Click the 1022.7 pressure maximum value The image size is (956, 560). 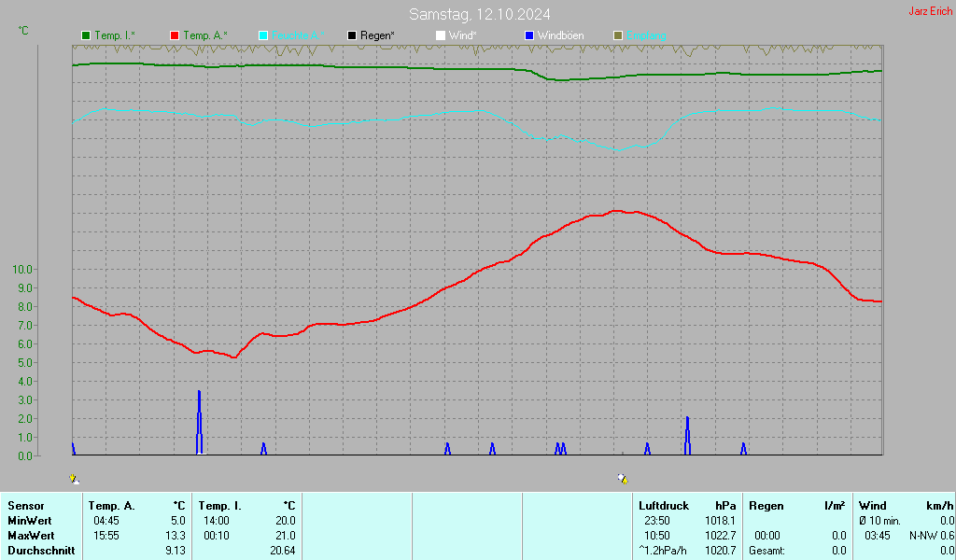(x=721, y=536)
